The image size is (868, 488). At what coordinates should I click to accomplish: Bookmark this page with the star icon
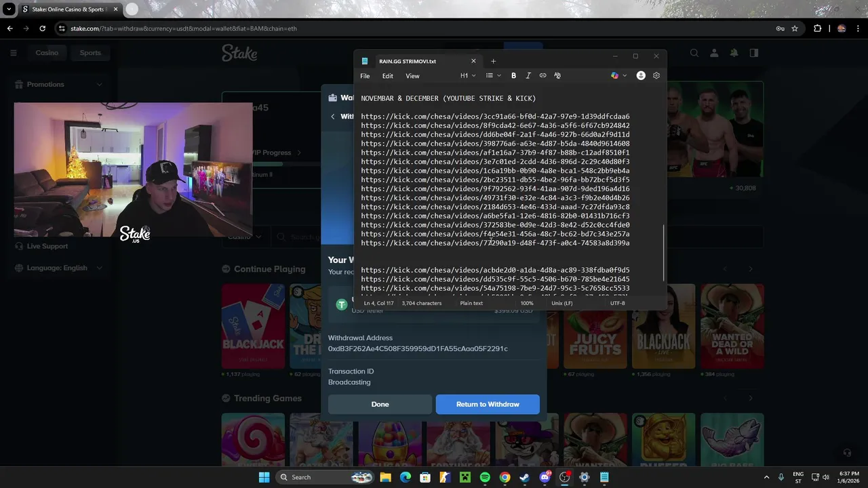pyautogui.click(x=795, y=28)
